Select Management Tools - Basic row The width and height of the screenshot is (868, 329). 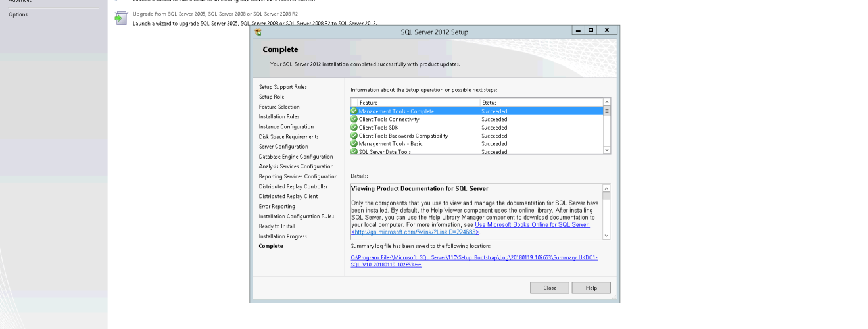point(477,143)
